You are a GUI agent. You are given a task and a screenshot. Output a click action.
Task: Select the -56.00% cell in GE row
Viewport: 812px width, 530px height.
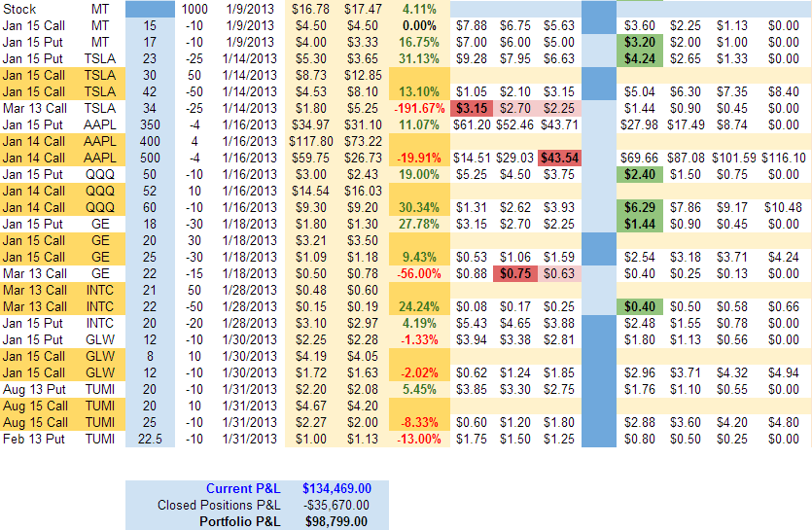[418, 273]
